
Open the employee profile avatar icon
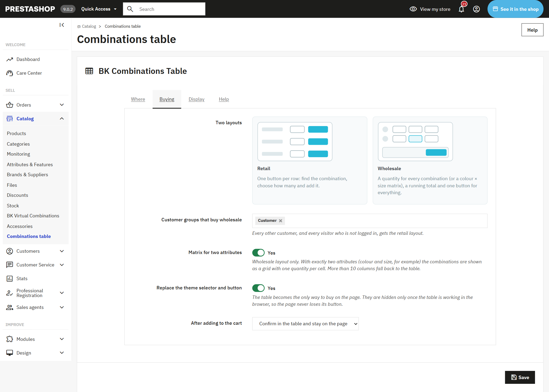tap(476, 9)
